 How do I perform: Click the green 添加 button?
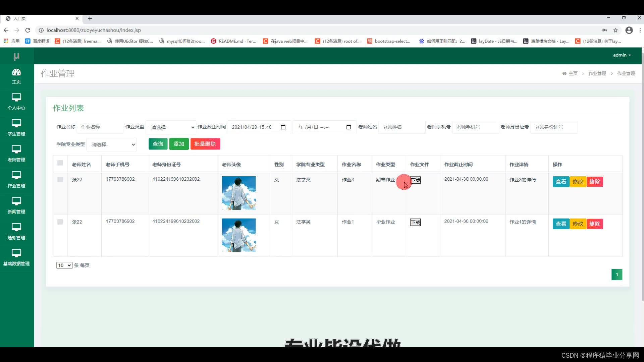[179, 144]
